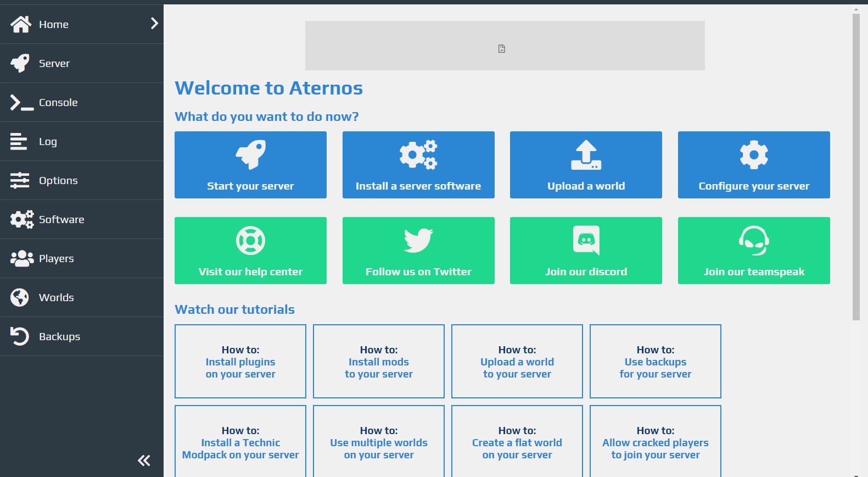Click Join our teamspeak label
868x477 pixels.
754,272
